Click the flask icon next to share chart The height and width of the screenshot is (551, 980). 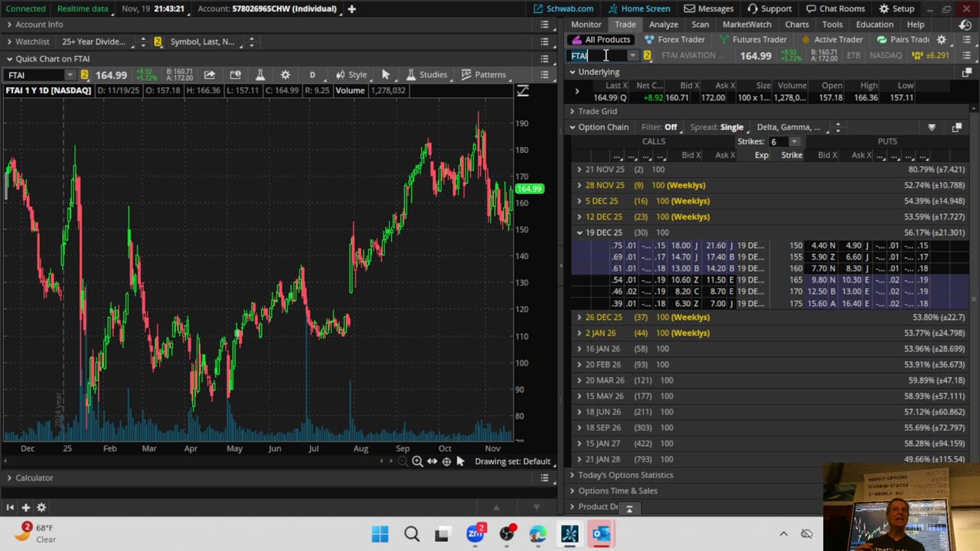click(x=260, y=75)
